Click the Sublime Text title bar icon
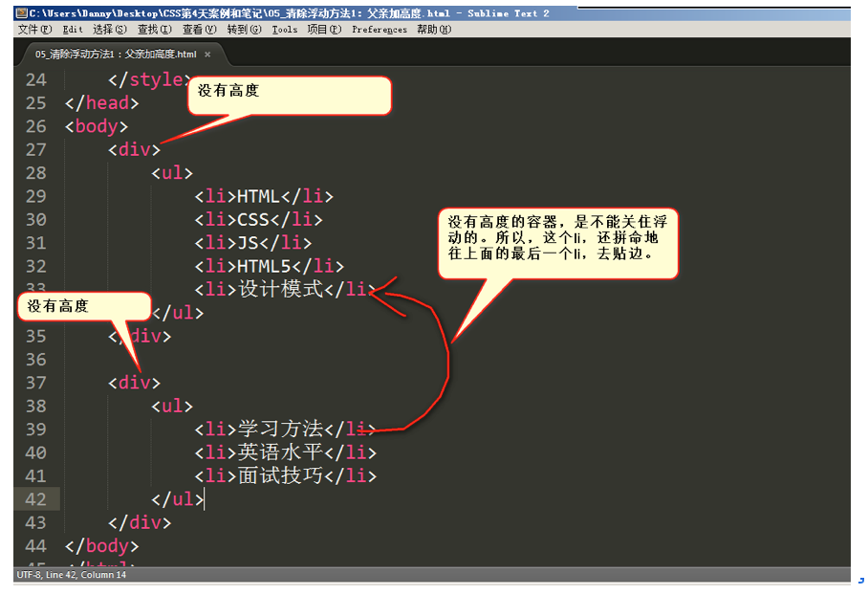 [x=22, y=13]
